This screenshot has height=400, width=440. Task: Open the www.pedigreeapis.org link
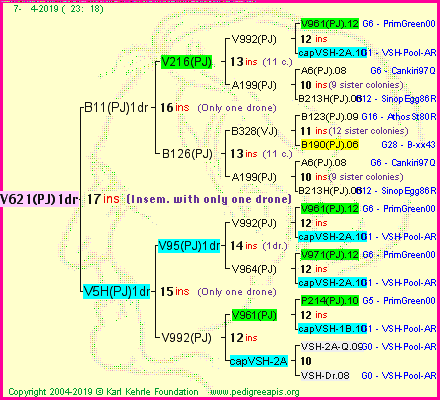[255, 392]
